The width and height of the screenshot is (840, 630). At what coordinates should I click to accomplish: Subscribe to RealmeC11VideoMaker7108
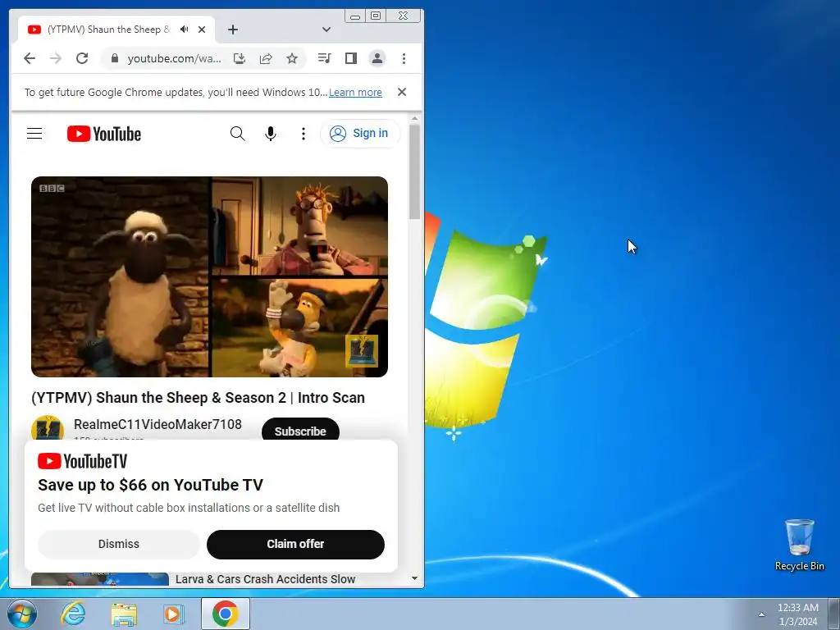300,431
